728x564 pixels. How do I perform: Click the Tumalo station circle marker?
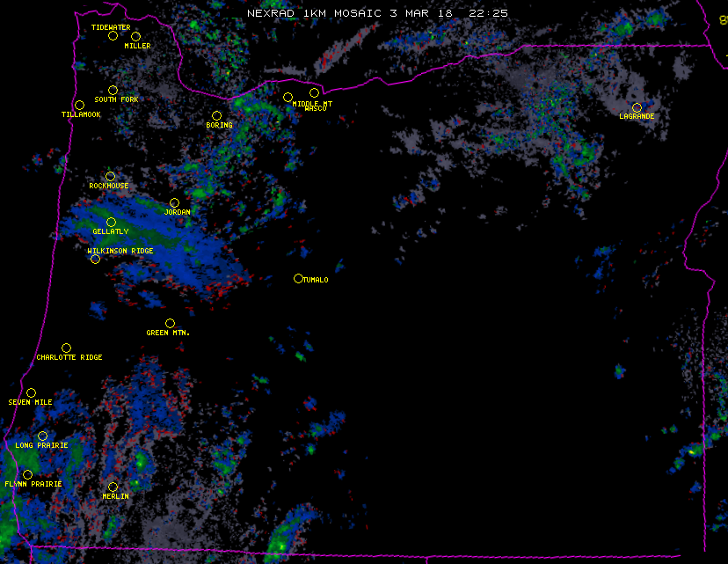298,278
